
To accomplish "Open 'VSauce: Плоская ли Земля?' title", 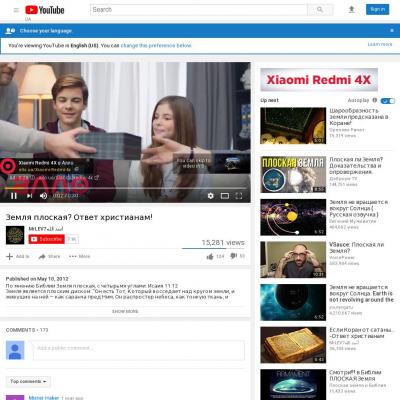I will point(356,248).
